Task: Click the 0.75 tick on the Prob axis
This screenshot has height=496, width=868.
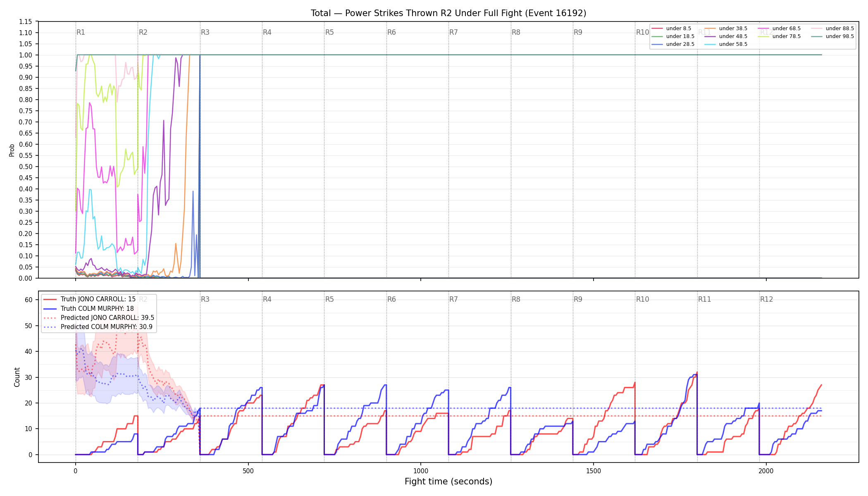Action: point(26,111)
